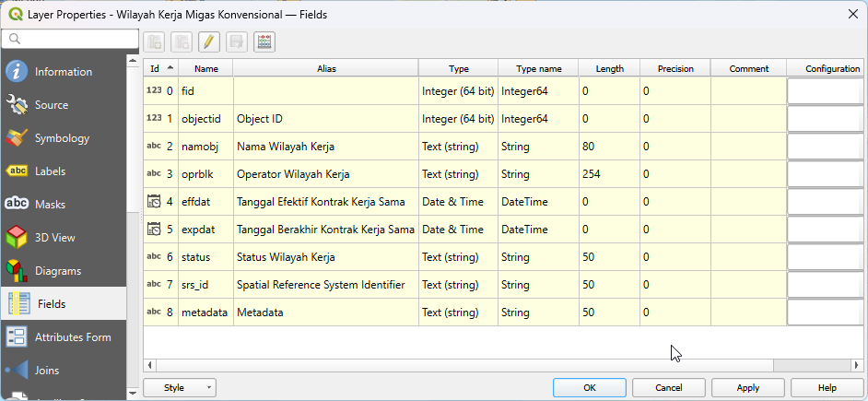The width and height of the screenshot is (868, 401).
Task: Click the Delete Field toolbar icon
Action: [182, 41]
